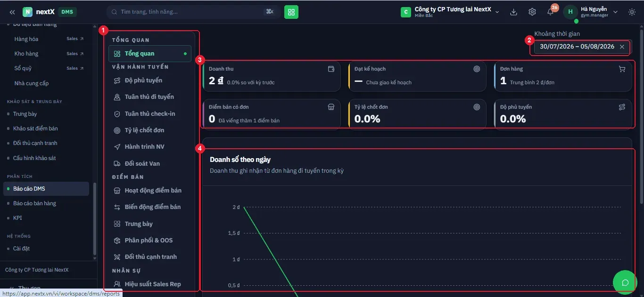644x297 pixels.
Task: Clear the date range with X
Action: (x=622, y=47)
